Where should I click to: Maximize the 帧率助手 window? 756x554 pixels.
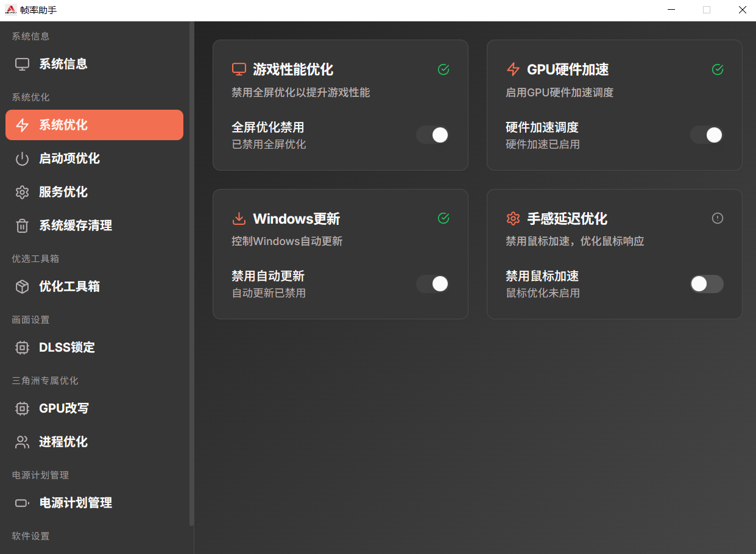[707, 10]
